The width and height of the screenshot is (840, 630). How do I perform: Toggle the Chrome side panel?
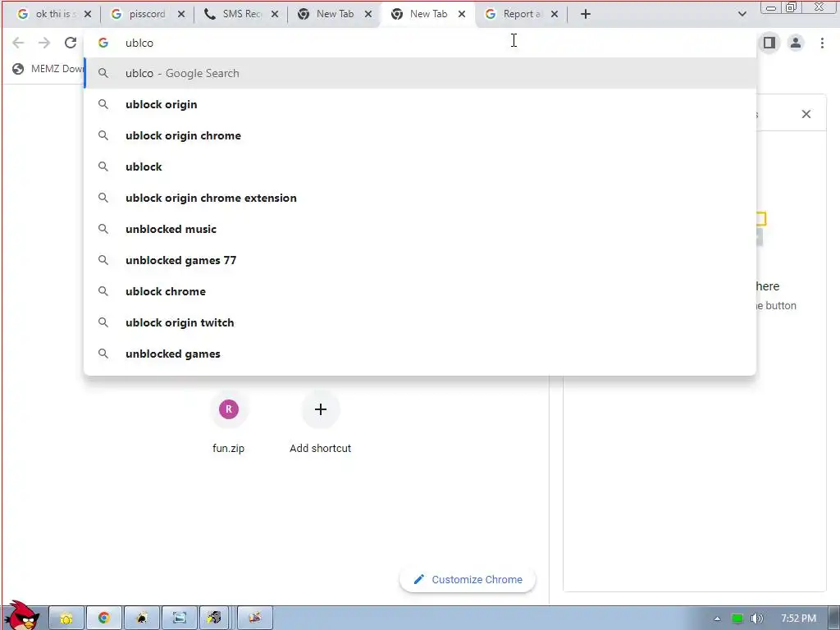[x=769, y=43]
